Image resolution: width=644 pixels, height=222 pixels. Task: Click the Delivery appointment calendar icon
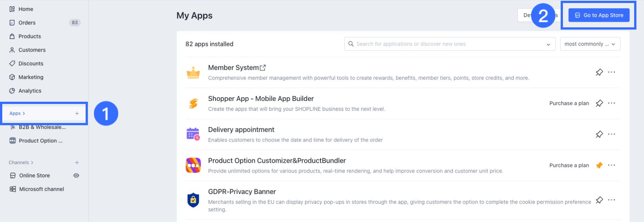click(193, 134)
